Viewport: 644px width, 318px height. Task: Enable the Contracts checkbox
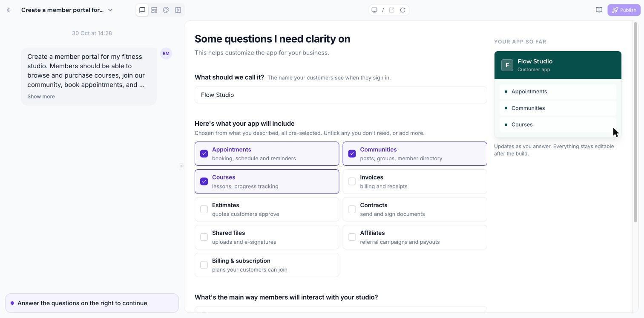coord(352,209)
